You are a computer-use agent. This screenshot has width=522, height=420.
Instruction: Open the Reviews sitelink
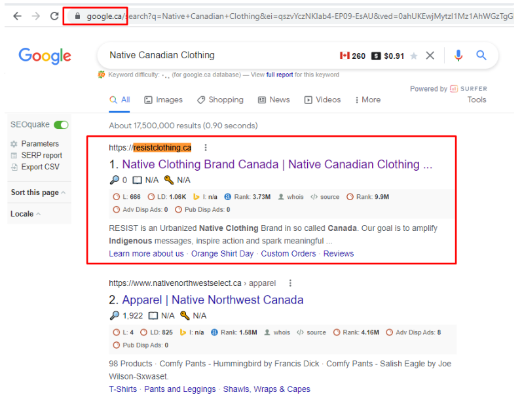339,254
